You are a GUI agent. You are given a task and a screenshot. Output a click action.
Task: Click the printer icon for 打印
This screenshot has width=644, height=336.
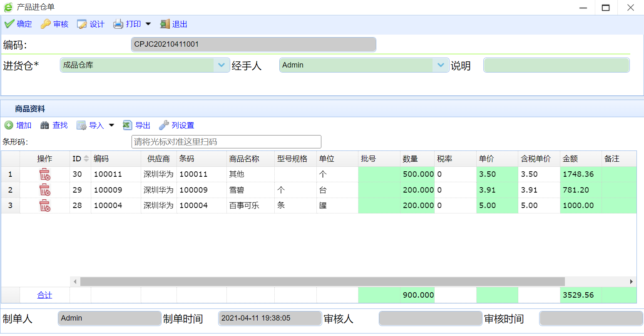coord(118,24)
